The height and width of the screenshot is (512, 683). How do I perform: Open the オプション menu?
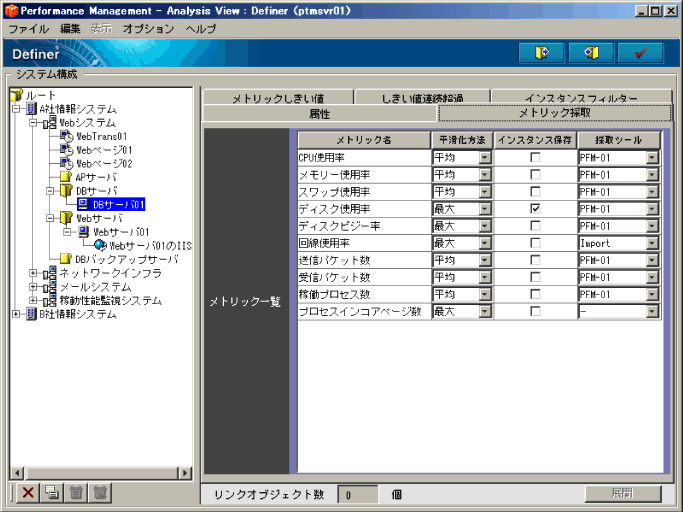pos(148,29)
